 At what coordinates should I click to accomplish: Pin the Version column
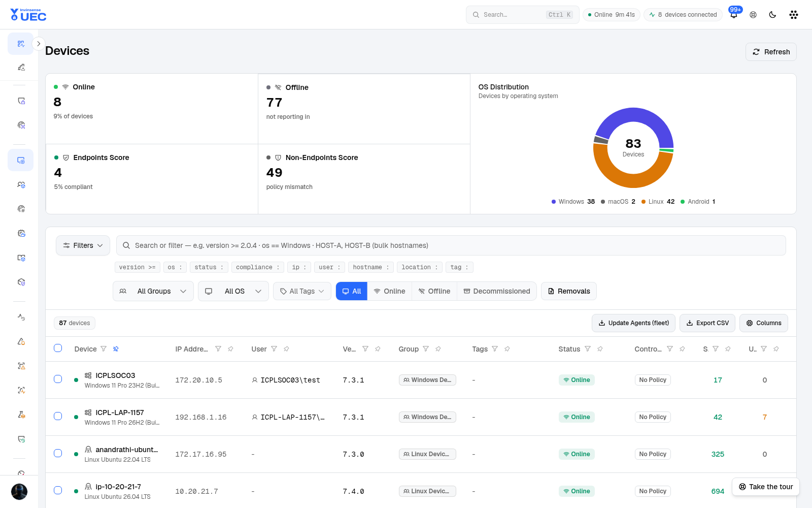(x=378, y=349)
